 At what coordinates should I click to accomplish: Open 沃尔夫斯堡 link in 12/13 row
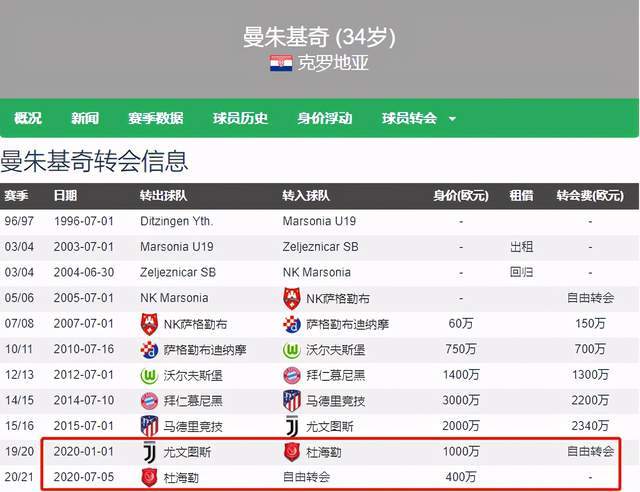pyautogui.click(x=193, y=376)
